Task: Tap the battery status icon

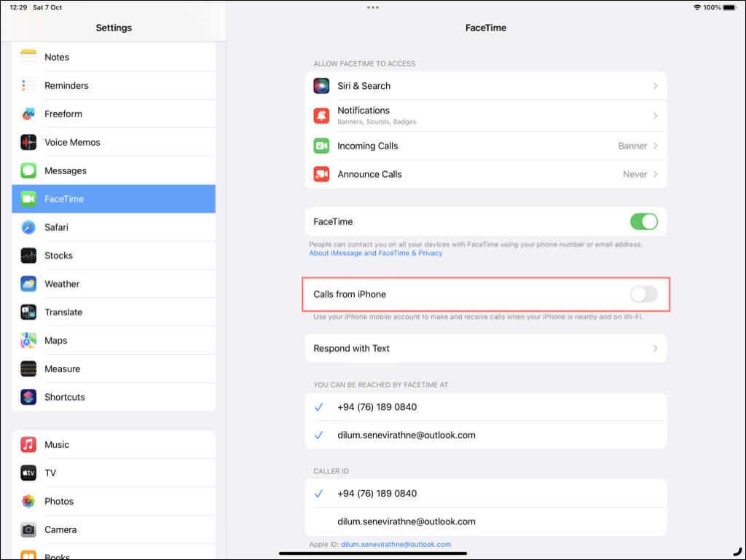Action: 730,7
